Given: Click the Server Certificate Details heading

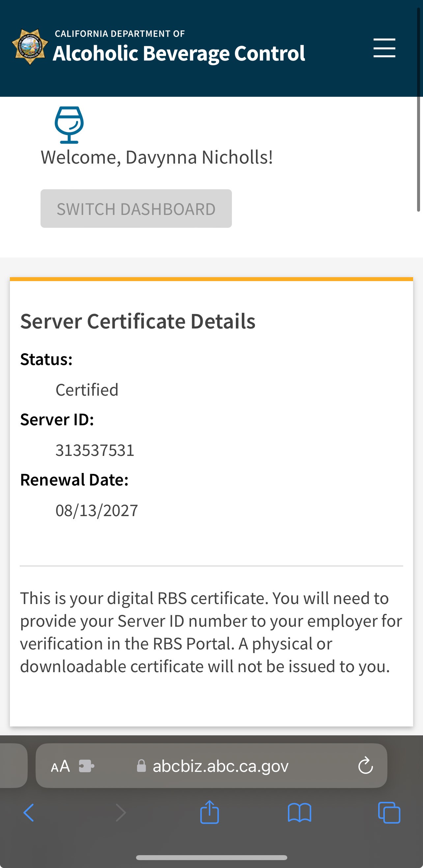Looking at the screenshot, I should tap(138, 321).
